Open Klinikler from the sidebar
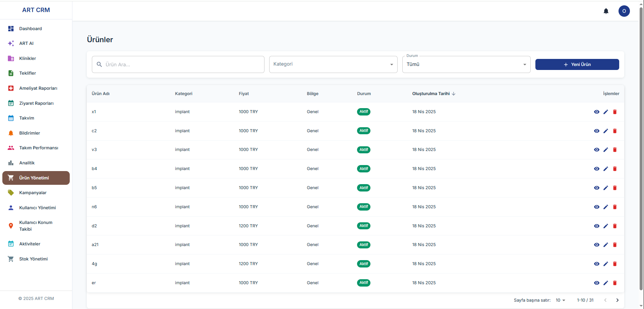The height and width of the screenshot is (309, 644). click(27, 58)
